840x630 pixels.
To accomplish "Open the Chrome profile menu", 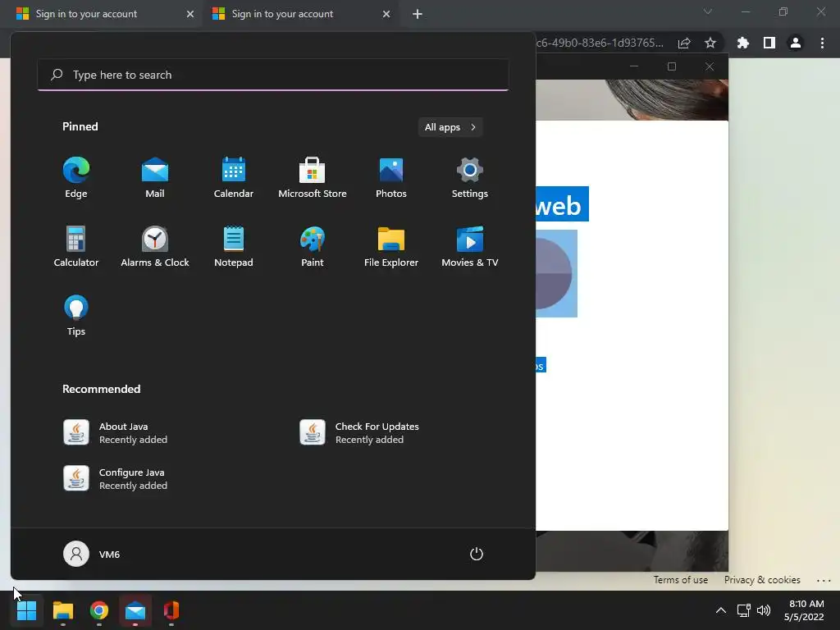I will point(796,43).
